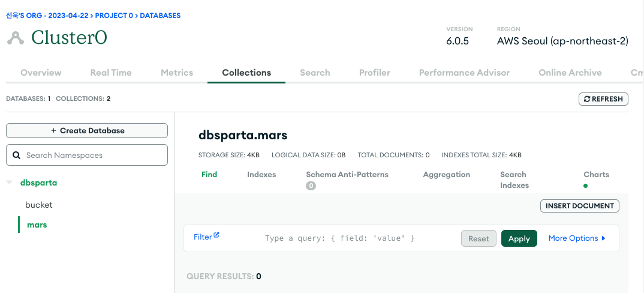The image size is (644, 293).
Task: Click the QUERY RESULTS: 0 text
Action: (x=224, y=276)
